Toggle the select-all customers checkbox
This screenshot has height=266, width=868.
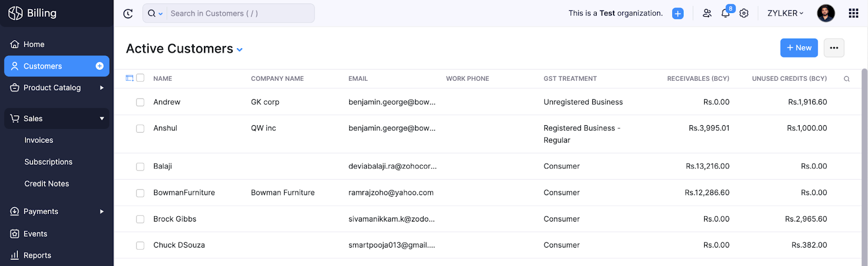[140, 78]
